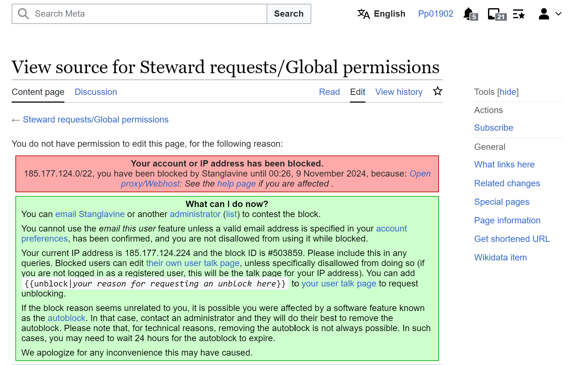Open the autoblock link
Viewport: 588px width, 365px height.
pyautogui.click(x=66, y=318)
